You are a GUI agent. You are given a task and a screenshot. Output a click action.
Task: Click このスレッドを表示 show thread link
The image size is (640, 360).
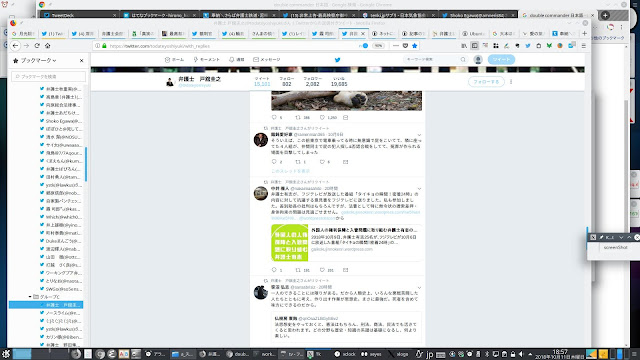[x=291, y=171]
